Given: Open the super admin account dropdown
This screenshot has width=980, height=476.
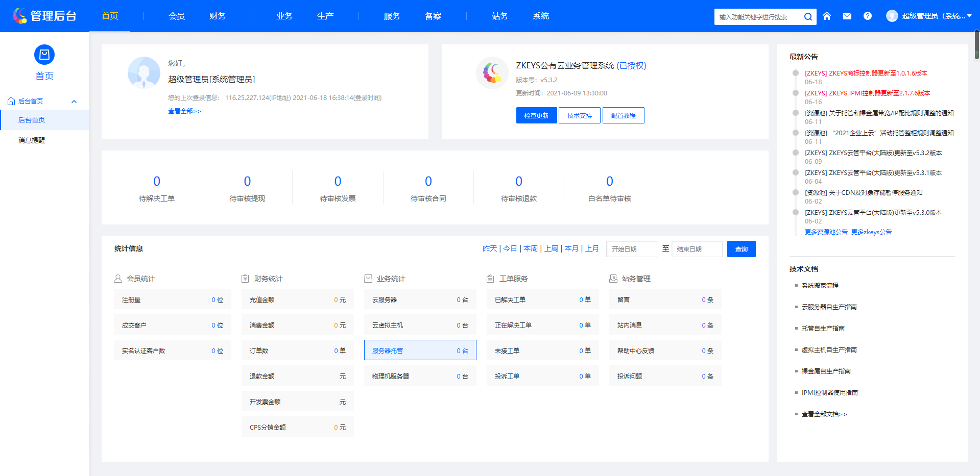Looking at the screenshot, I should [x=929, y=16].
